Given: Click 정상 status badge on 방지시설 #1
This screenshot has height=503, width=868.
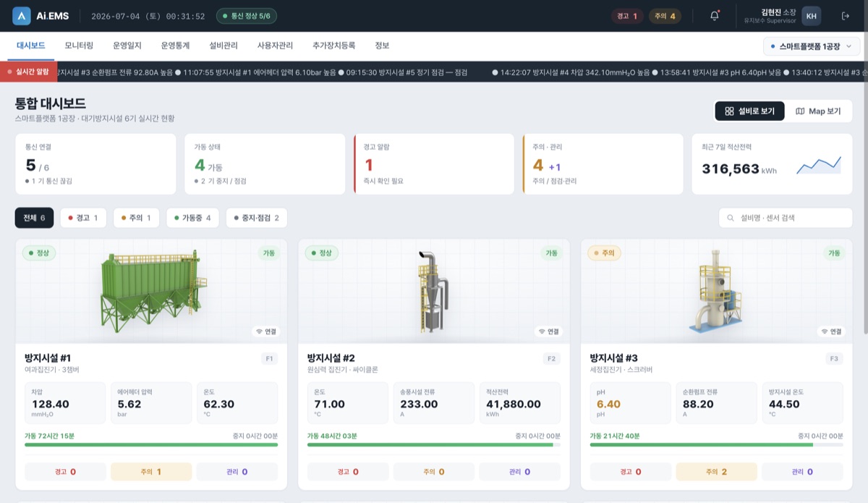Looking at the screenshot, I should (x=40, y=253).
